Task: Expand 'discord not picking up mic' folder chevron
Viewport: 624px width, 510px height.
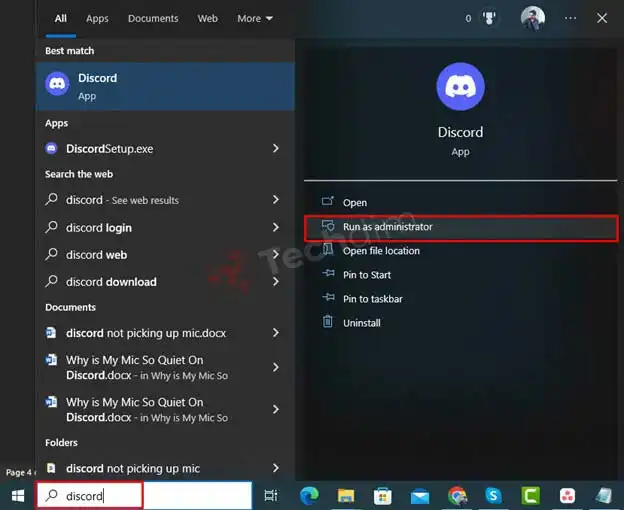Action: click(275, 468)
